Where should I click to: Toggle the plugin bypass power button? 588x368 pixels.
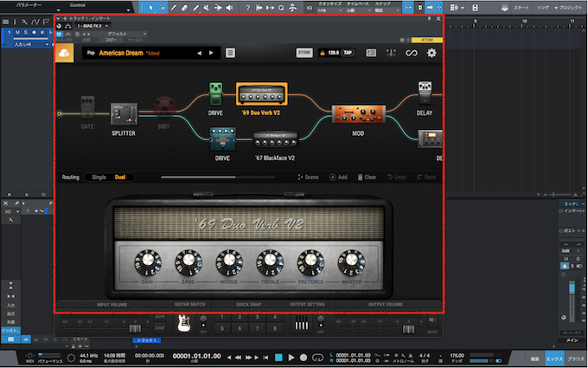60,34
